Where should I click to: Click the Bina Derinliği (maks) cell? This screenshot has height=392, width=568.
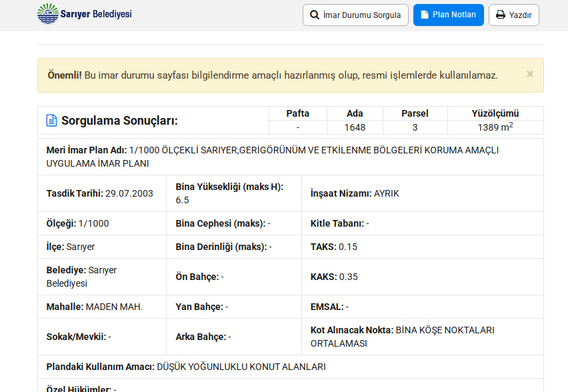click(x=234, y=247)
